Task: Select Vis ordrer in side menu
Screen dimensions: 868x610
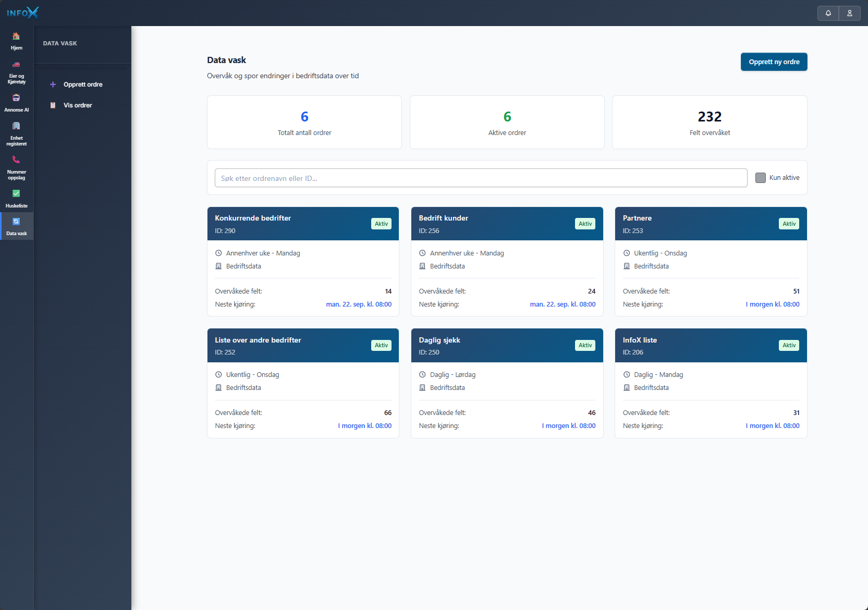Action: (78, 105)
